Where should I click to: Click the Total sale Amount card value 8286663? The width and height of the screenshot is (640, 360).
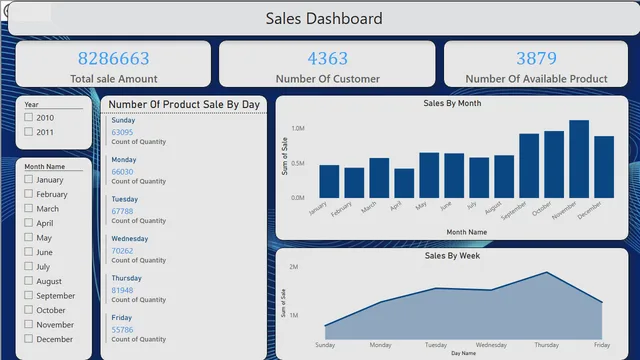click(114, 58)
